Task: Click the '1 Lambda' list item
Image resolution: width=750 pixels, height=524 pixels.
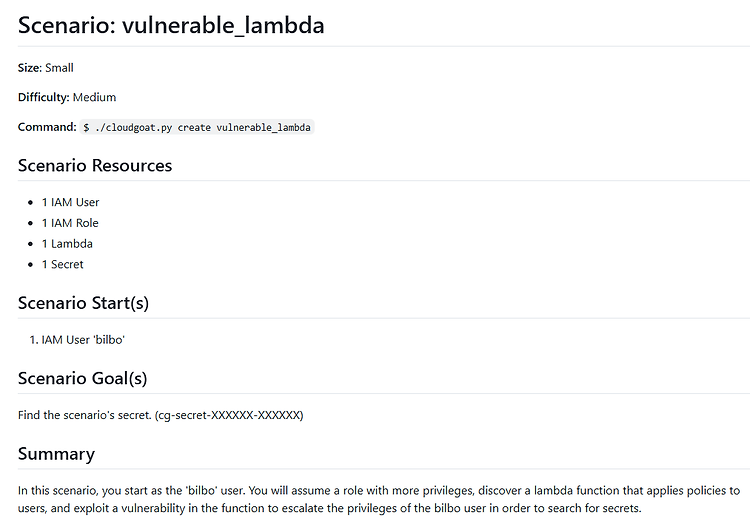Action: tap(67, 244)
